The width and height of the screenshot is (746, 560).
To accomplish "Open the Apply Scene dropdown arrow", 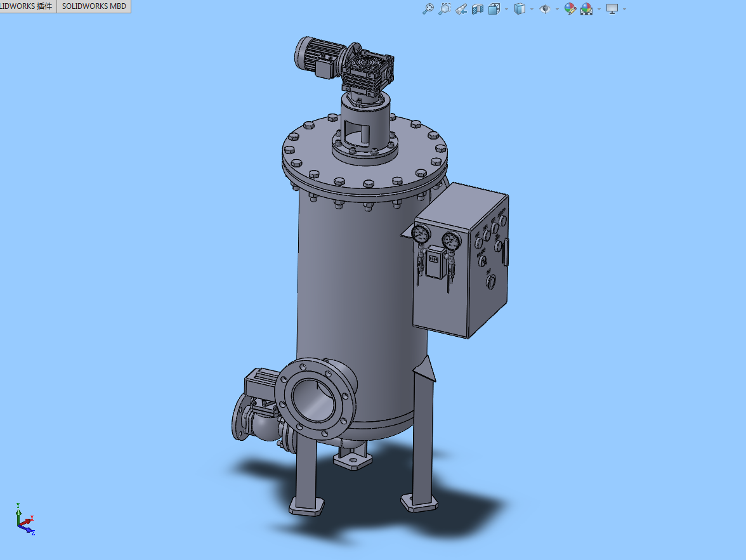I will [x=598, y=9].
